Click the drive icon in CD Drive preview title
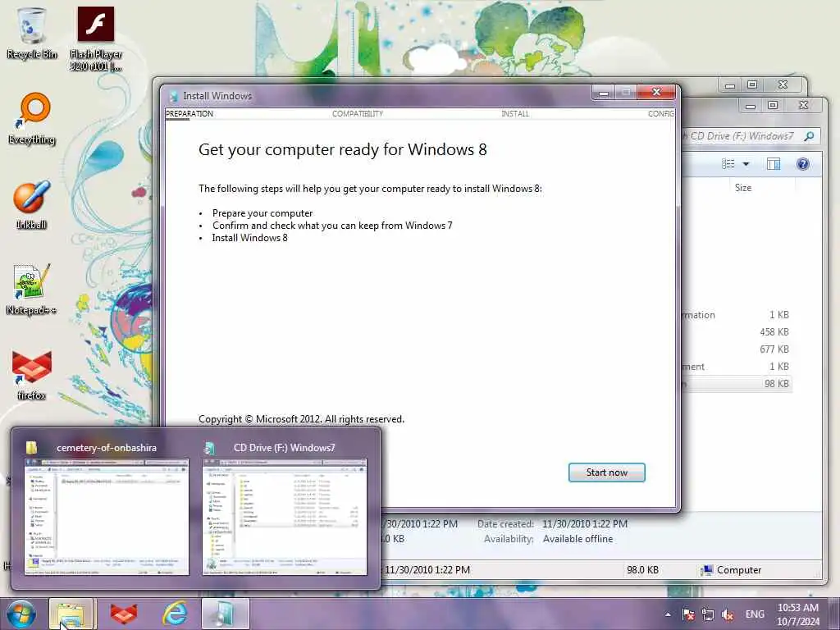The image size is (840, 630). [x=210, y=447]
